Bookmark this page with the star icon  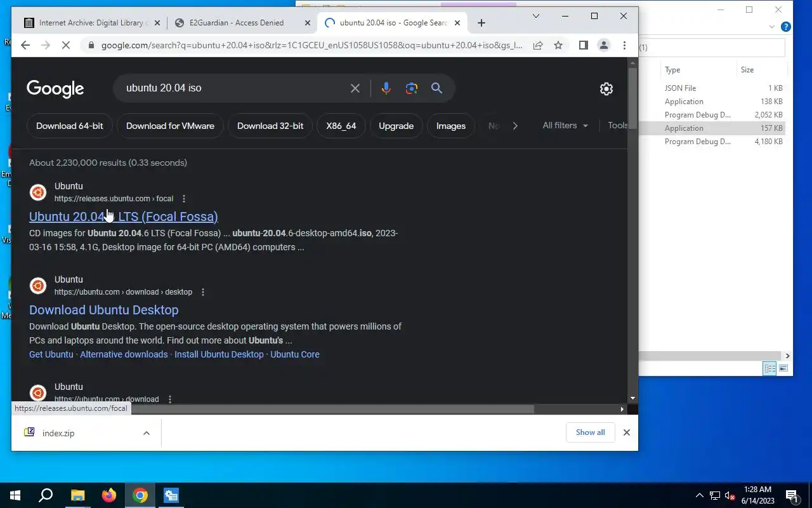558,45
